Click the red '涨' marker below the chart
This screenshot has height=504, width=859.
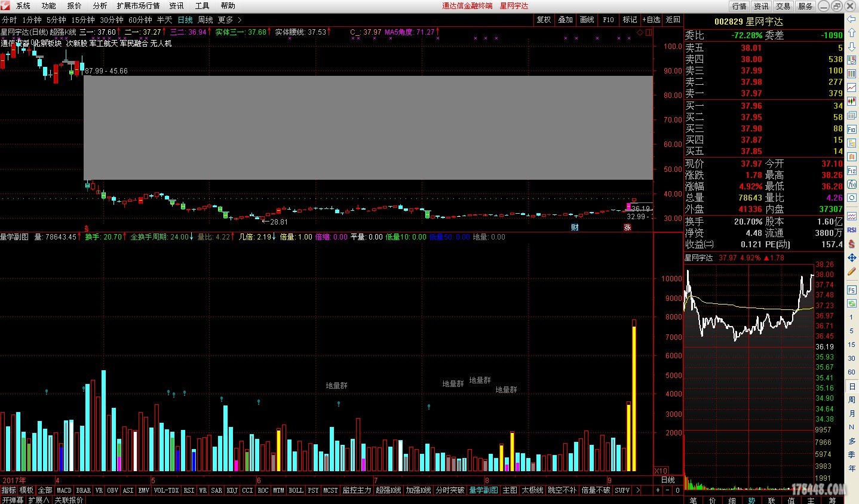[x=627, y=228]
